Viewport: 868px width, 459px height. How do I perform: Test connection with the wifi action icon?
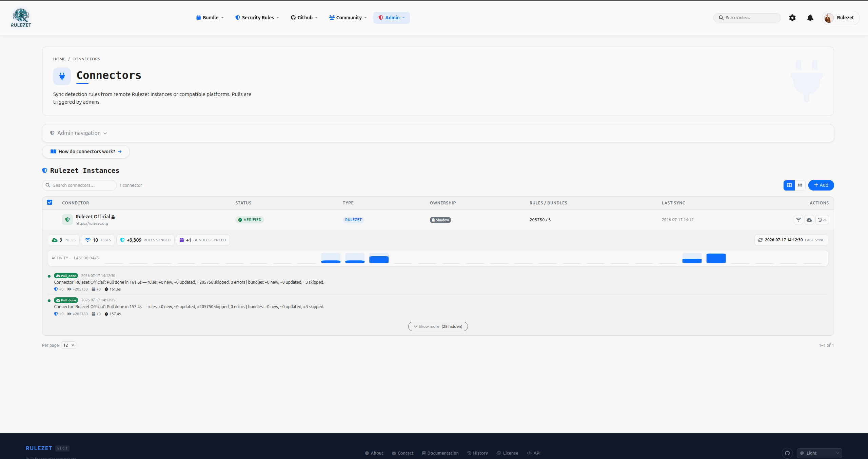[798, 220]
